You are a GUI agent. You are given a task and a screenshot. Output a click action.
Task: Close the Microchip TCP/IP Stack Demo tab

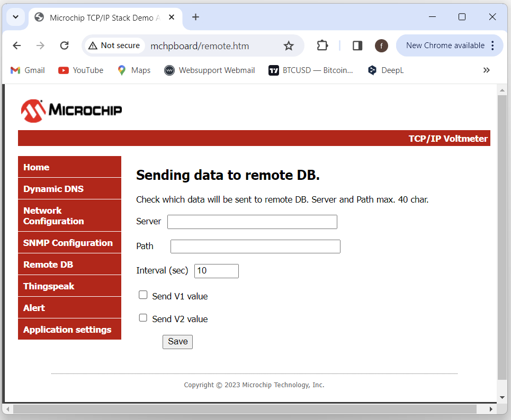click(x=172, y=17)
